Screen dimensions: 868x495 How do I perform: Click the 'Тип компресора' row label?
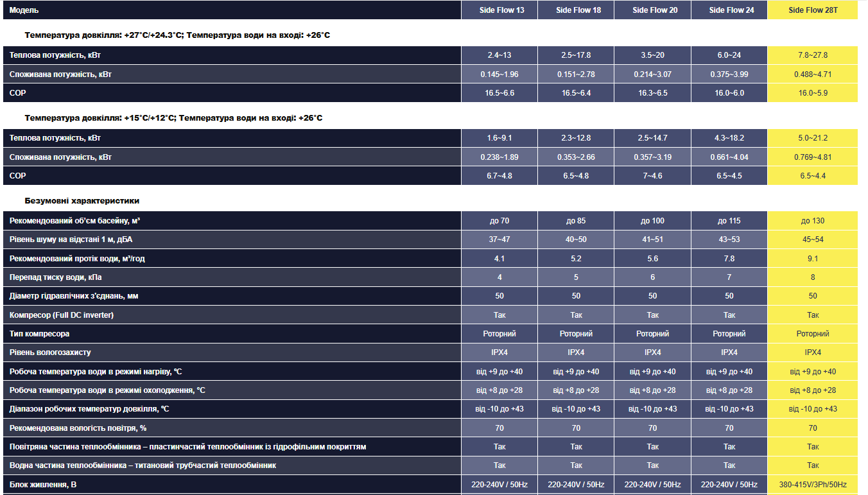tap(39, 334)
